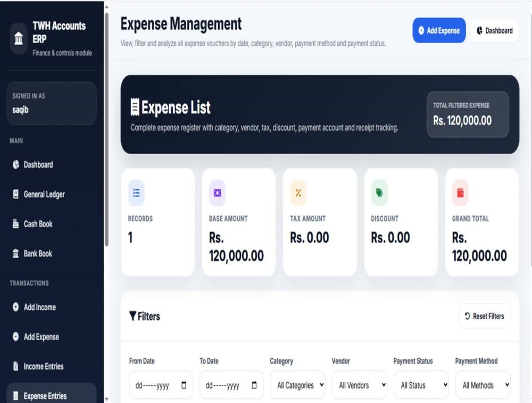This screenshot has width=532, height=403.
Task: Open Expense Entries in sidebar
Action: pos(52,394)
